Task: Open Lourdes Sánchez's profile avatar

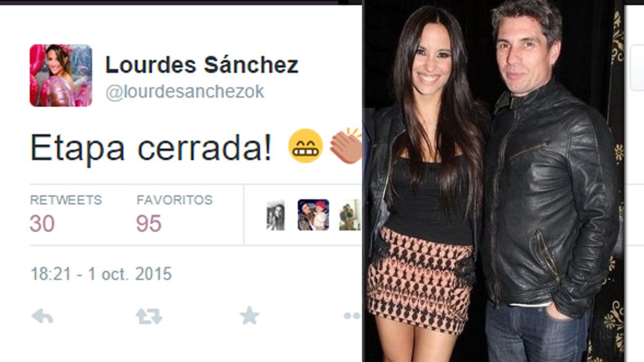Action: [61, 76]
